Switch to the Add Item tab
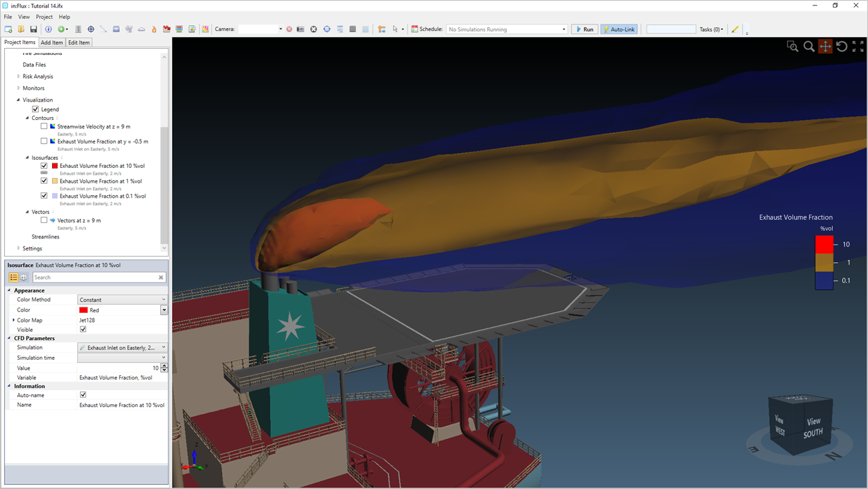868x489 pixels. (51, 43)
